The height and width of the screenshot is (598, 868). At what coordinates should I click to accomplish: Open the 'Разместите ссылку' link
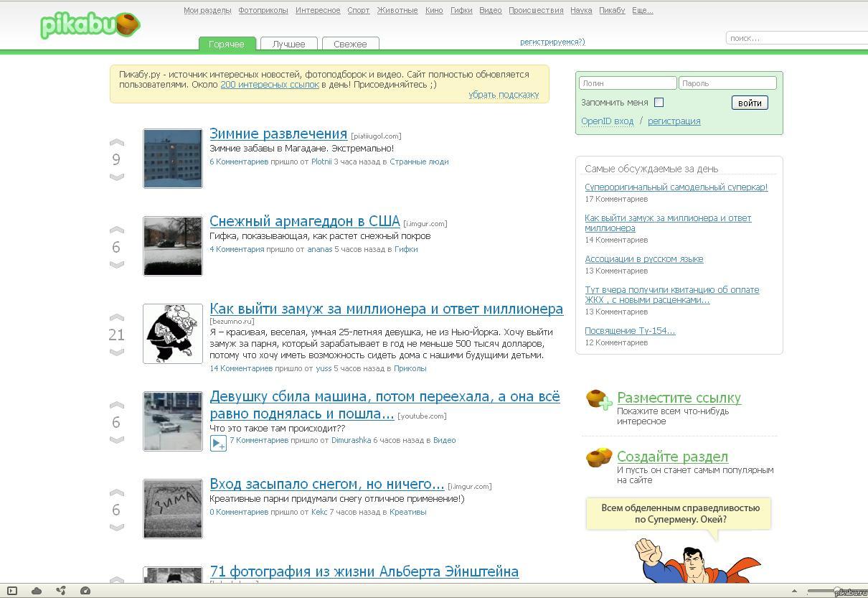[x=679, y=398]
